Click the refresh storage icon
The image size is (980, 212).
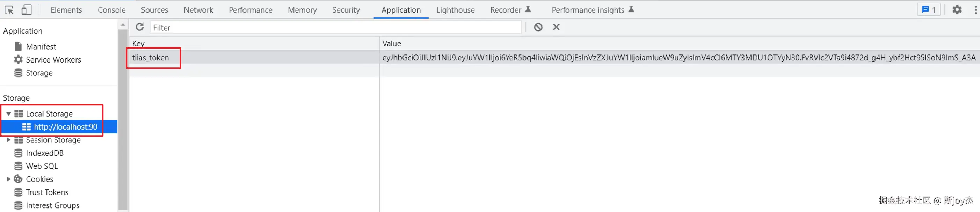pos(140,27)
